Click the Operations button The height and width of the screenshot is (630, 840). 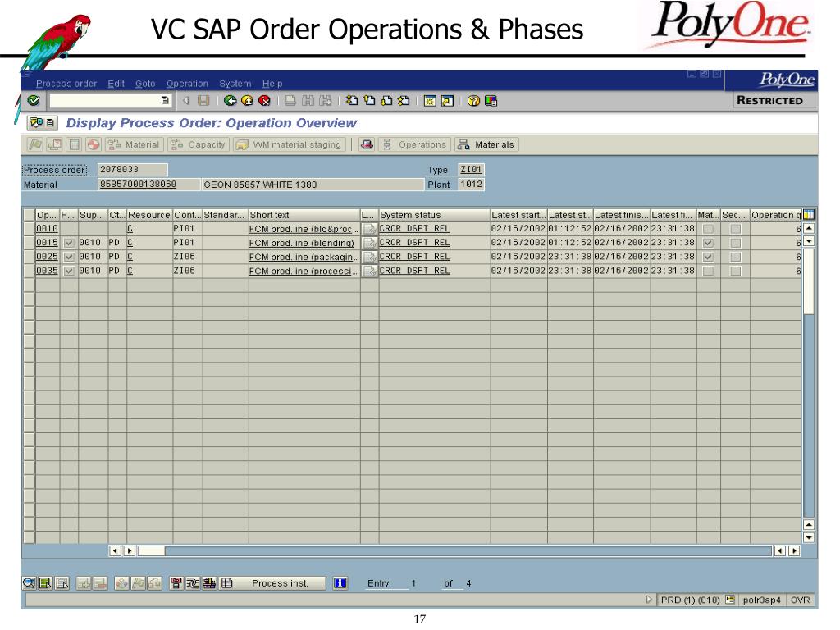[x=413, y=144]
